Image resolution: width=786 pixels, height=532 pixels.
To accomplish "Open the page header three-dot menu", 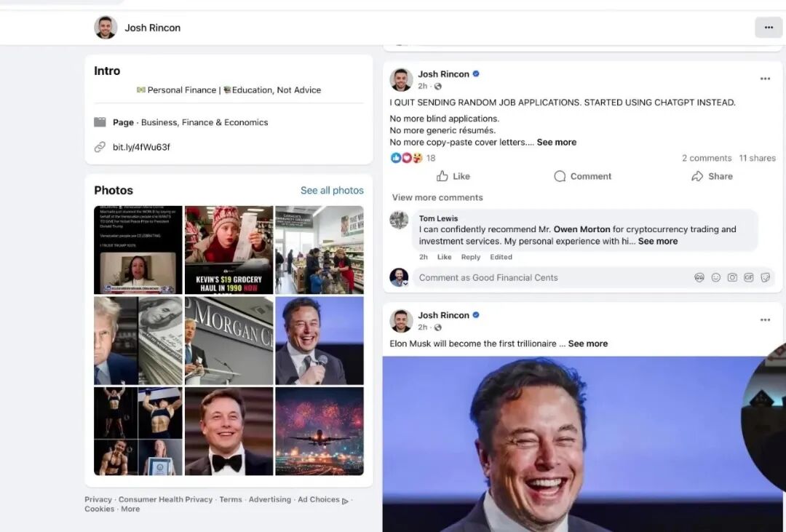I will (x=769, y=28).
